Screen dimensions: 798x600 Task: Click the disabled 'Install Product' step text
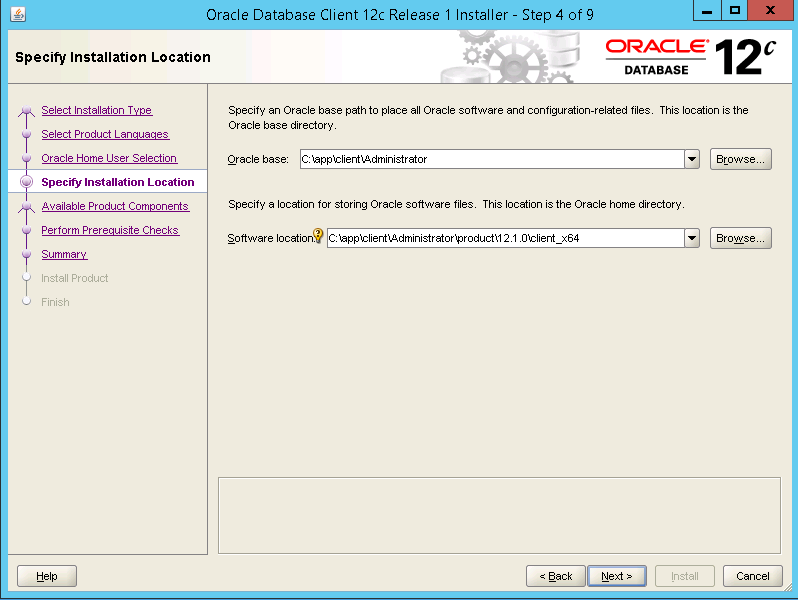tap(74, 278)
